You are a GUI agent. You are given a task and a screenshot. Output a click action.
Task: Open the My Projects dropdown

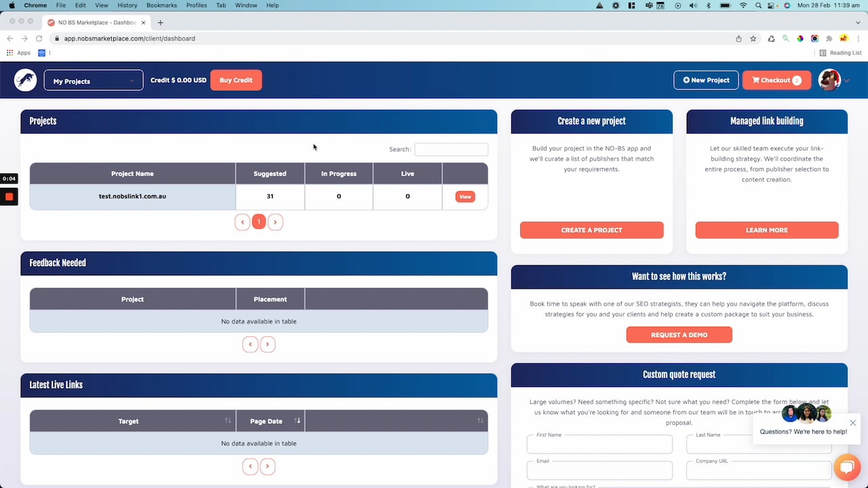point(94,81)
